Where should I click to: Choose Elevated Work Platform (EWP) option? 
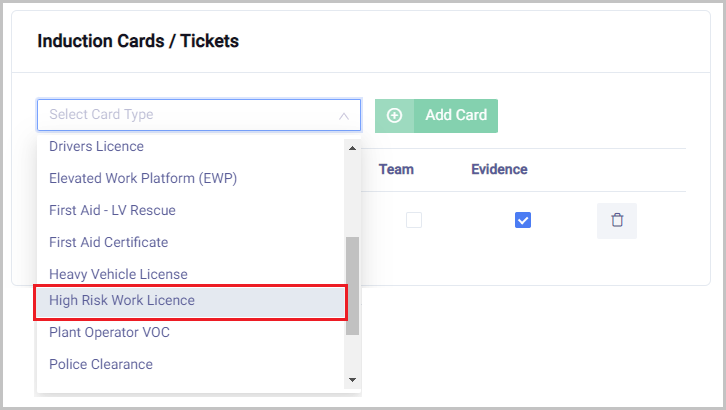coord(143,178)
